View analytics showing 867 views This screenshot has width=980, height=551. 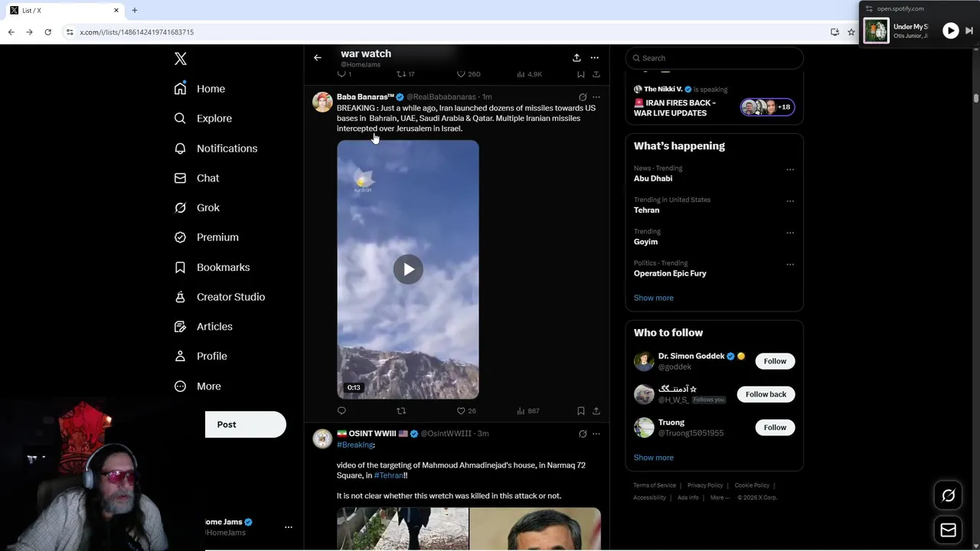point(528,411)
